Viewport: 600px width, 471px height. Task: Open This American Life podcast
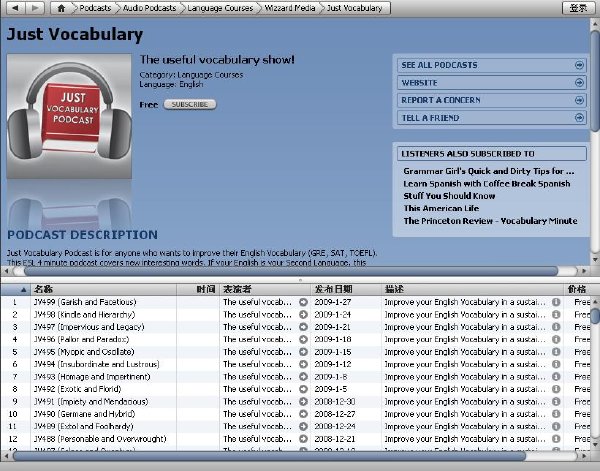[x=441, y=208]
